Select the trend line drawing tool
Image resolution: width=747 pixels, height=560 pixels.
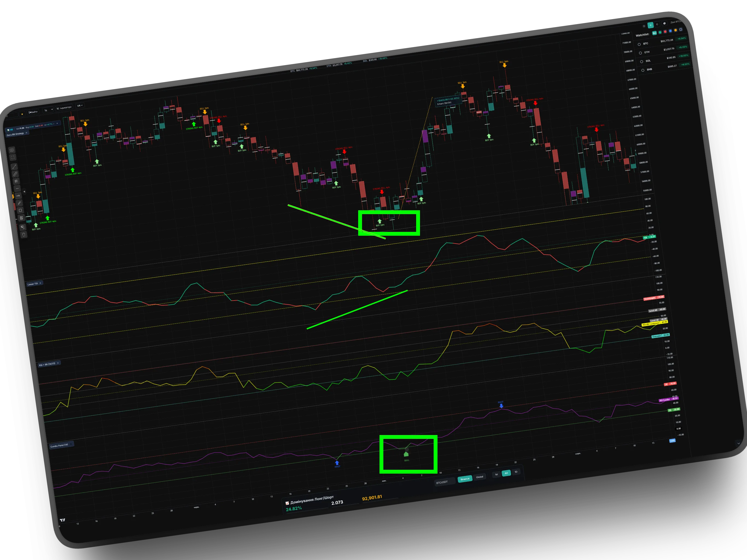[14, 167]
